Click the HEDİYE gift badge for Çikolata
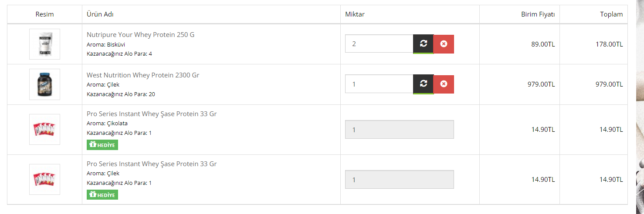The image size is (644, 214). point(102,145)
